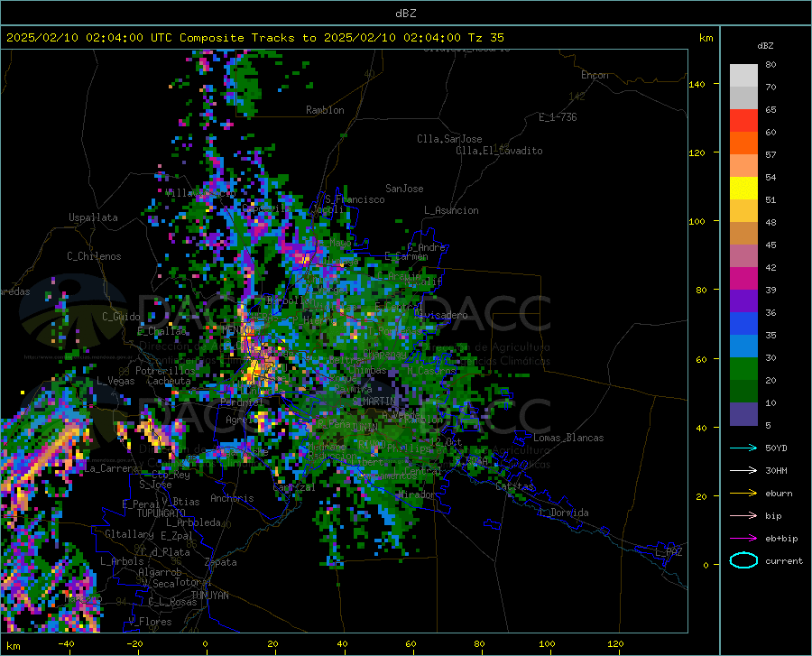Pick the royal blue swatch in dBZ scale
The height and width of the screenshot is (656, 812).
coord(743,324)
